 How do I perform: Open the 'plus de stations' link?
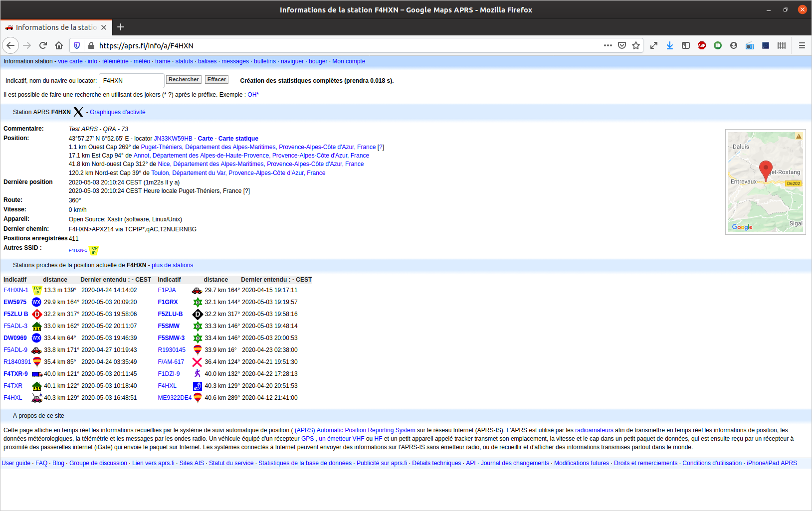tap(173, 265)
